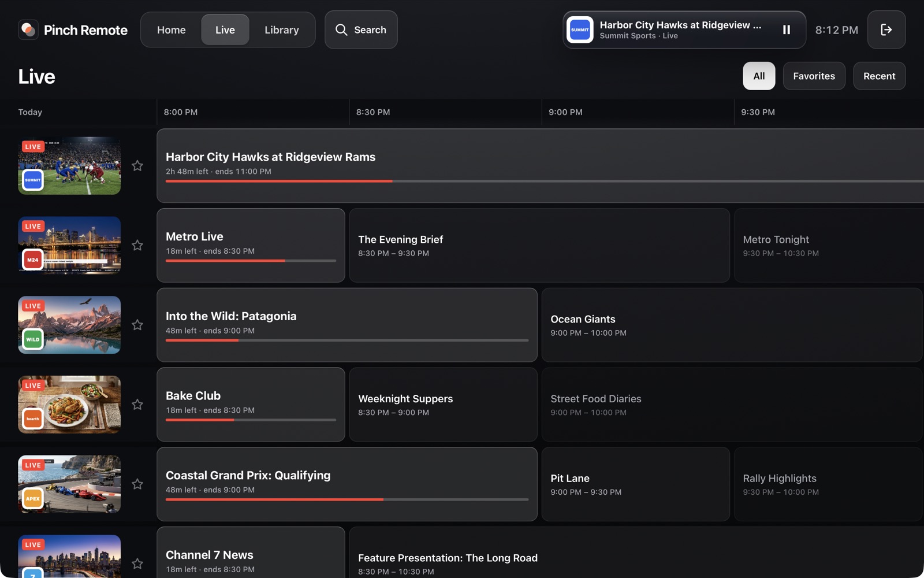Open the Summit football game thumbnail
Image resolution: width=924 pixels, height=578 pixels.
[x=69, y=166]
